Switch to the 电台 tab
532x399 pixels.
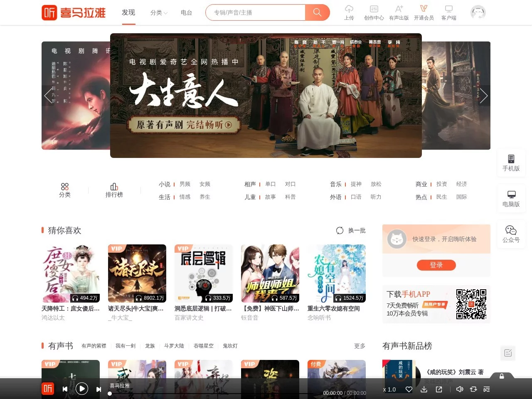tap(186, 12)
